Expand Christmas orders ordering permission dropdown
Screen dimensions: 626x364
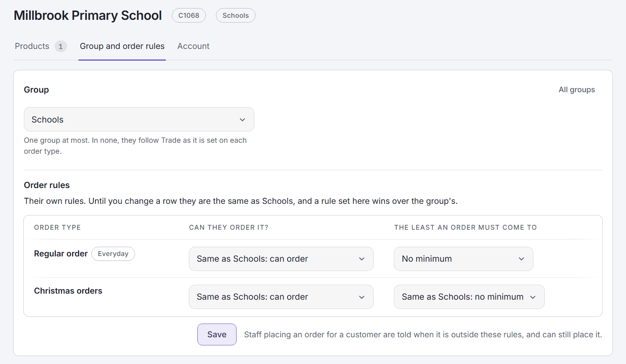pyautogui.click(x=281, y=297)
